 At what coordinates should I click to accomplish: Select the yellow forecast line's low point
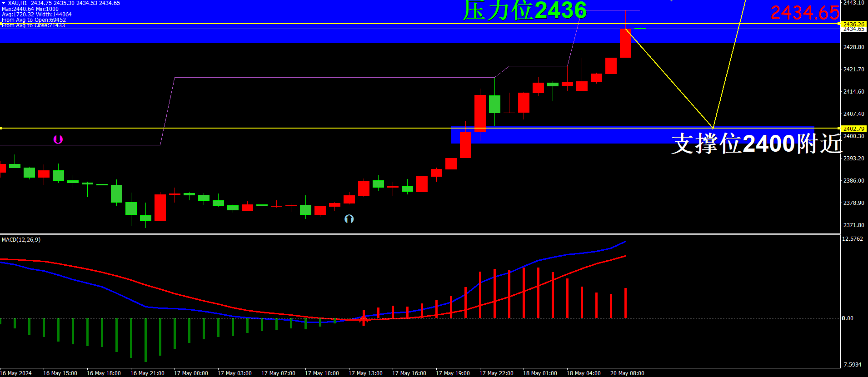tap(713, 128)
